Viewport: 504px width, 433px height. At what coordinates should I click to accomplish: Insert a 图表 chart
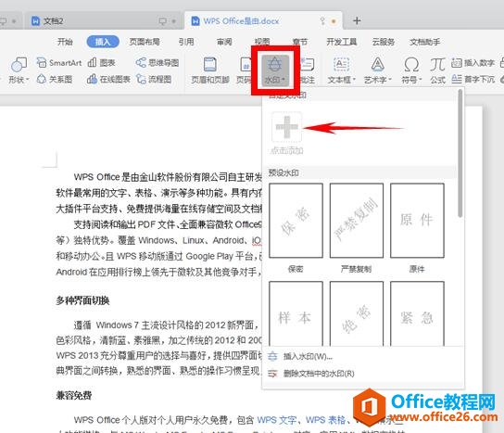click(102, 62)
